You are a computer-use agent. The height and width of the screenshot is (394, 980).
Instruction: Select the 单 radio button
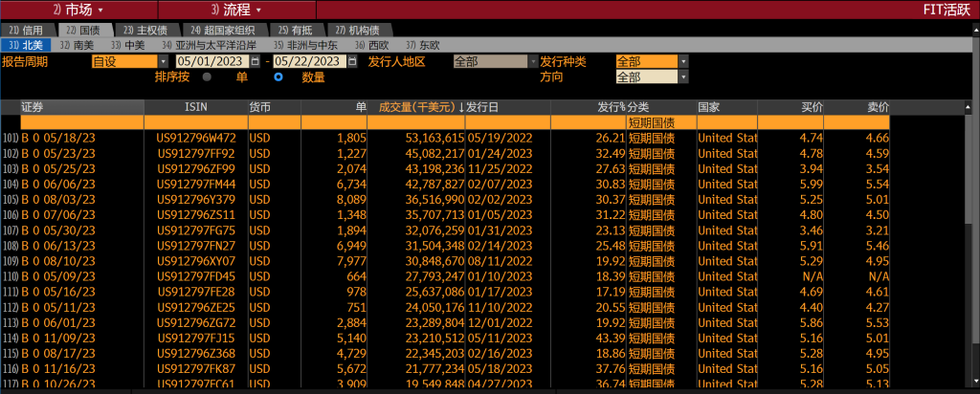tap(207, 77)
